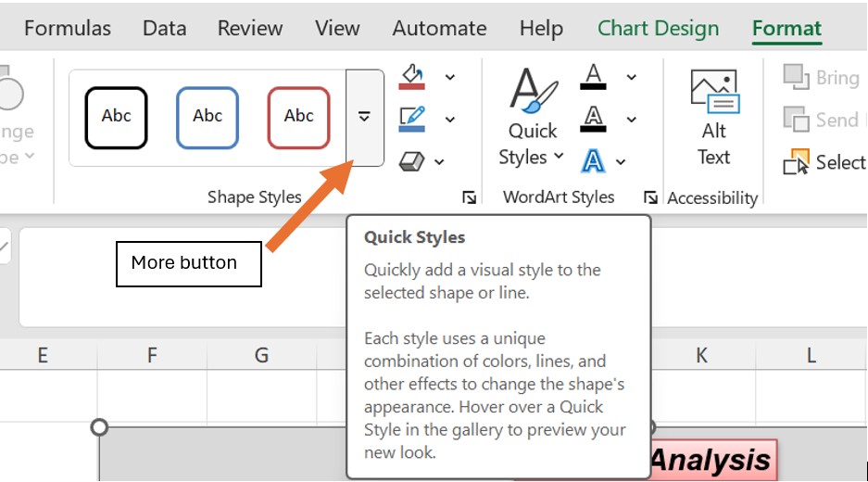This screenshot has width=868, height=482.
Task: Click the Text Outline icon
Action: coord(593,119)
